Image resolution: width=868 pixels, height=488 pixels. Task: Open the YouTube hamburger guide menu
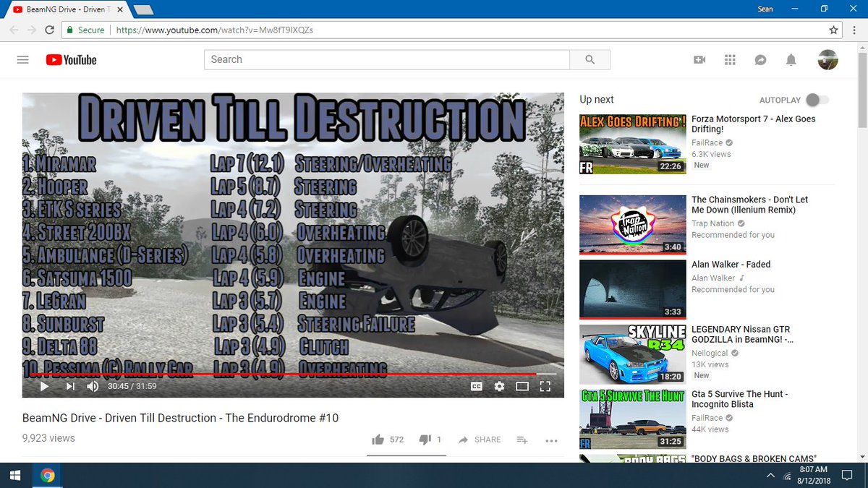click(22, 60)
